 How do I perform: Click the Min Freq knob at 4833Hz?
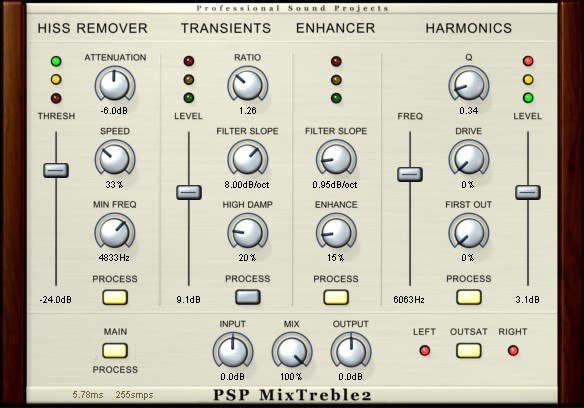tap(115, 232)
